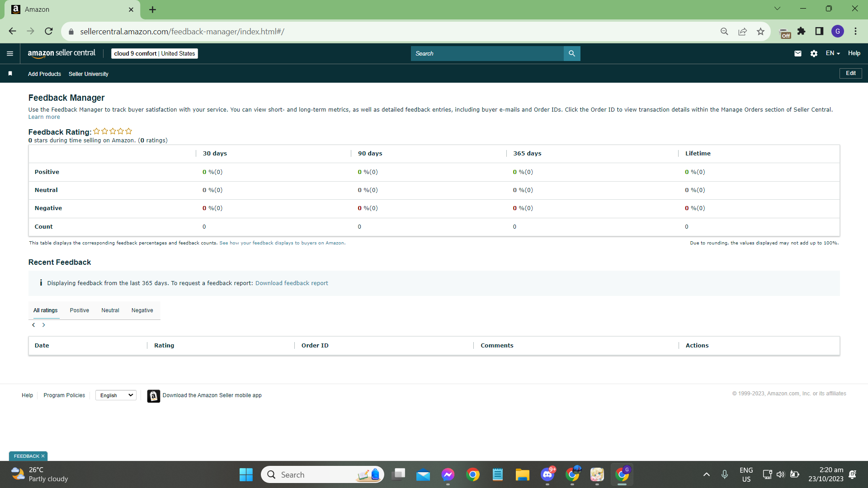Go to previous feedback page

[33, 325]
